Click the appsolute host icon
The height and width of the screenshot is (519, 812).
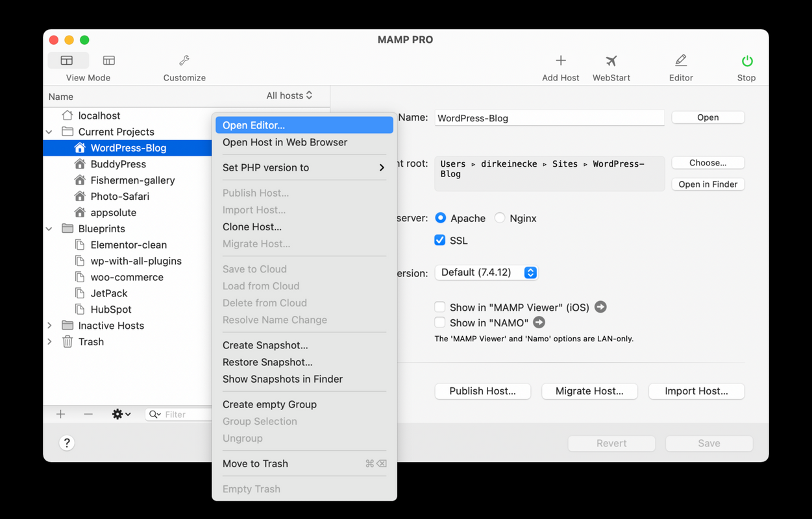tap(80, 212)
